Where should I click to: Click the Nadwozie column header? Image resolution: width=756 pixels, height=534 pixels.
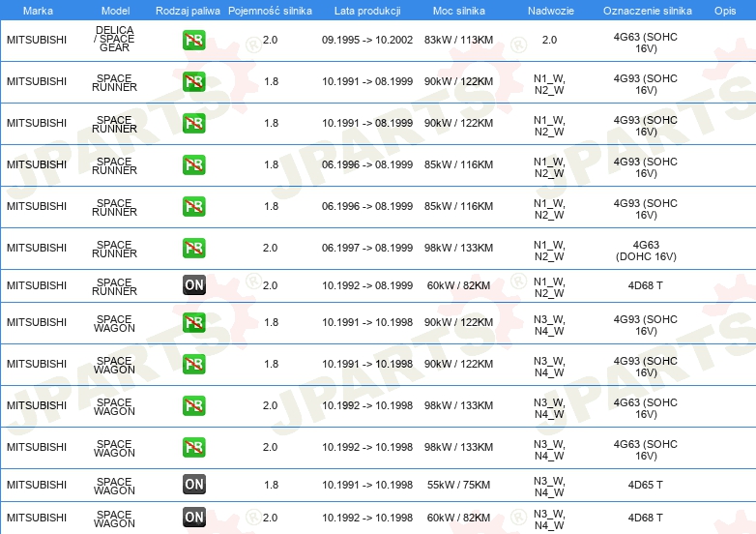551,11
